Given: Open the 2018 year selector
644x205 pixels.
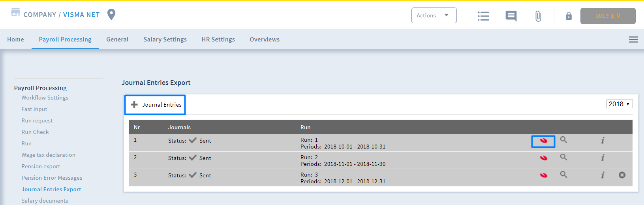Looking at the screenshot, I should coord(620,104).
